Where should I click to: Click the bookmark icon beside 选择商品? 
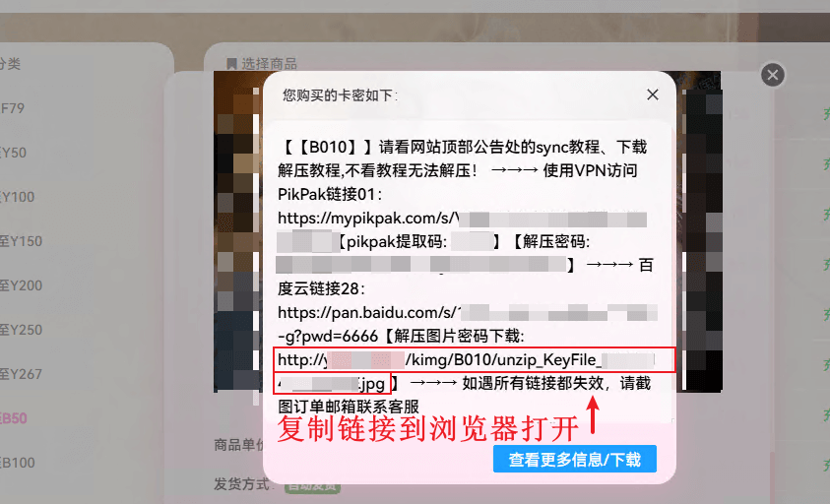(x=231, y=64)
